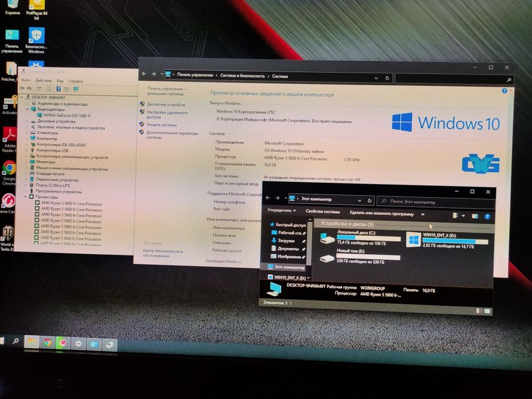Image resolution: width=532 pixels, height=399 pixels.
Task: Click Панель управления breadcrumb
Action: pyautogui.click(x=195, y=75)
